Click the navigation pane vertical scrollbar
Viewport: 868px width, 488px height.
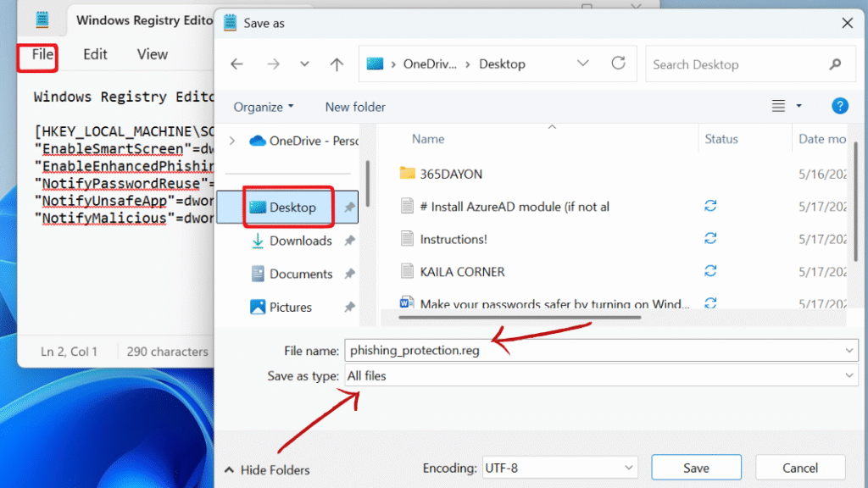tap(368, 184)
